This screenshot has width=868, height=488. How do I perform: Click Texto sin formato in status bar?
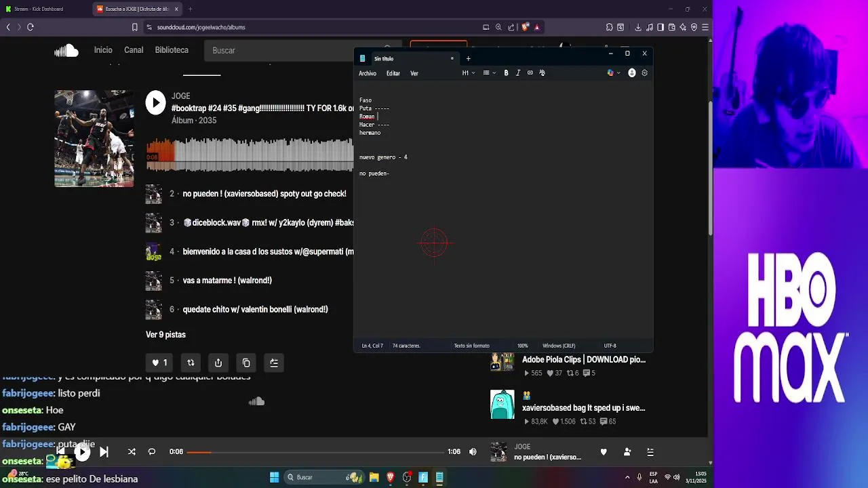point(471,346)
